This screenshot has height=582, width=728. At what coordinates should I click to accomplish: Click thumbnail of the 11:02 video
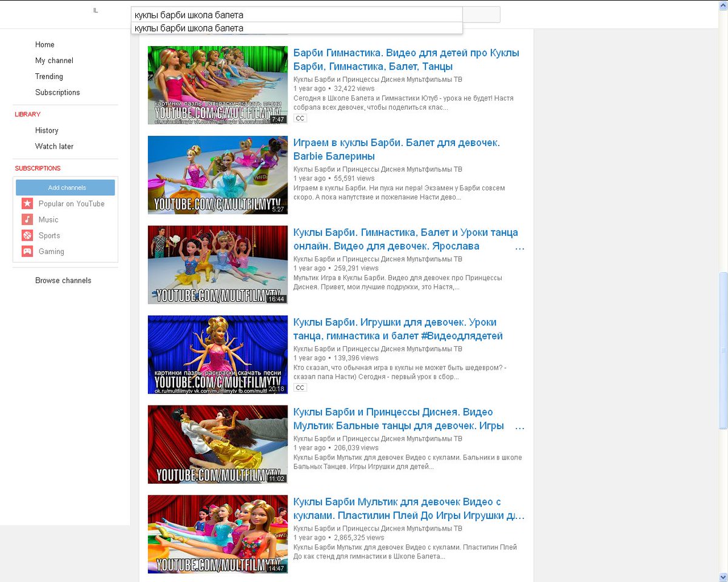tap(218, 444)
